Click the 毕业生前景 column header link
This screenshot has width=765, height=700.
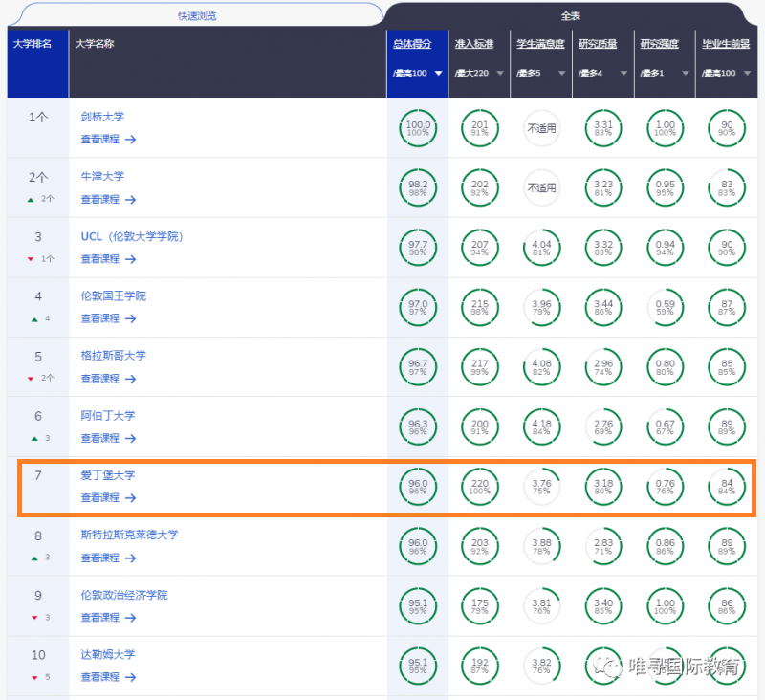(x=726, y=44)
